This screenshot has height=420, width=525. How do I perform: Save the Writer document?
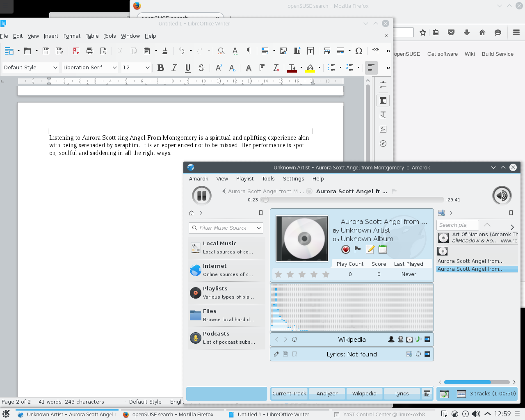[46, 51]
